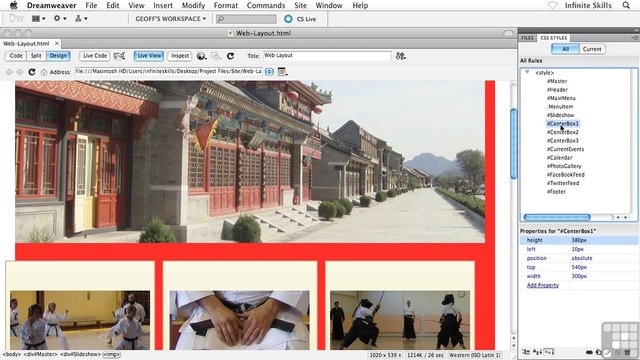The image size is (640, 360).
Task: Open the Preview in Browser globe icon
Action: coord(201,56)
